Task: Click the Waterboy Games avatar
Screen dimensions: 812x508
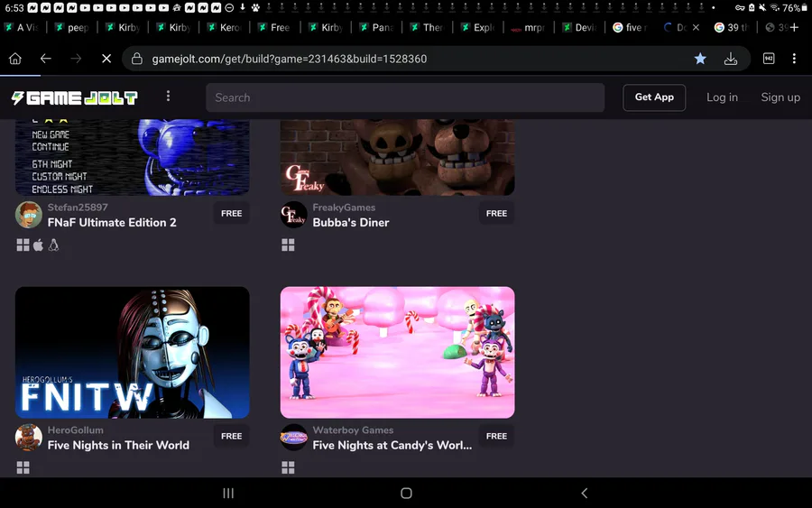Action: 293,438
